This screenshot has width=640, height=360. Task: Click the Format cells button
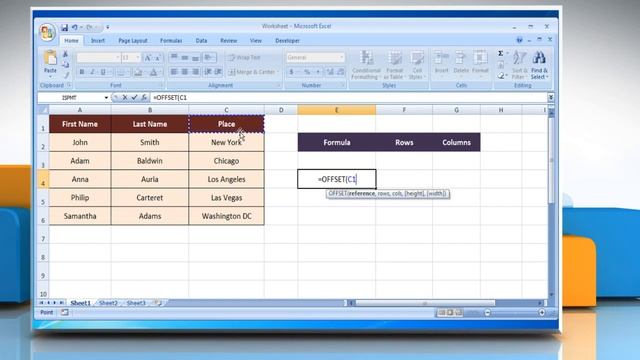[x=480, y=63]
